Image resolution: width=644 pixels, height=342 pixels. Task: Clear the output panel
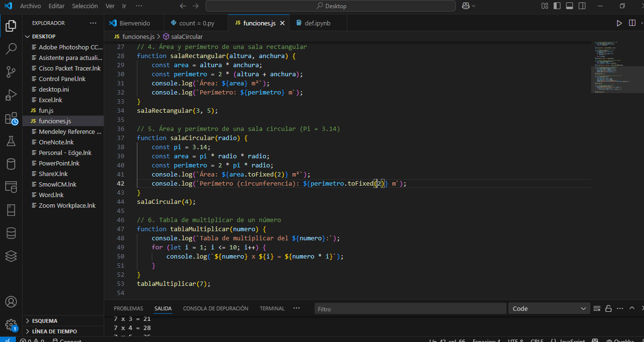pyautogui.click(x=597, y=308)
